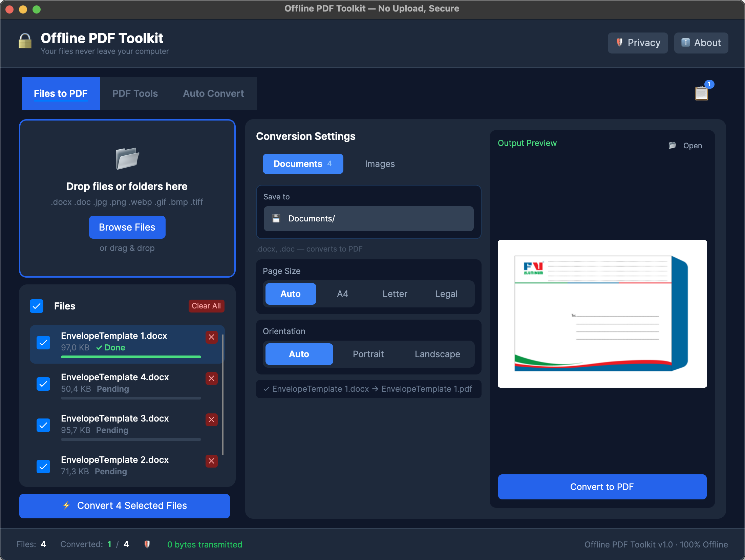Open the clipboard history icon with badge
Screen dimensions: 745x560
point(702,93)
